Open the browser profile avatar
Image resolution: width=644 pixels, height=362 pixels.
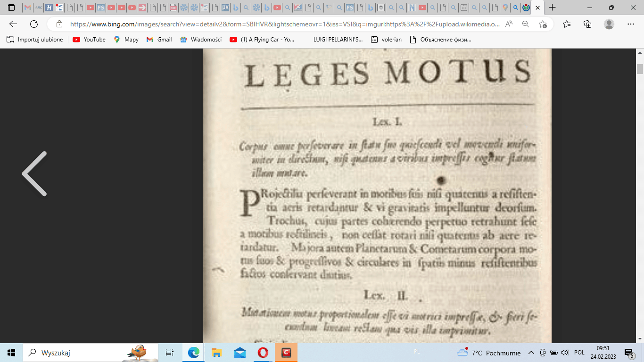[609, 24]
